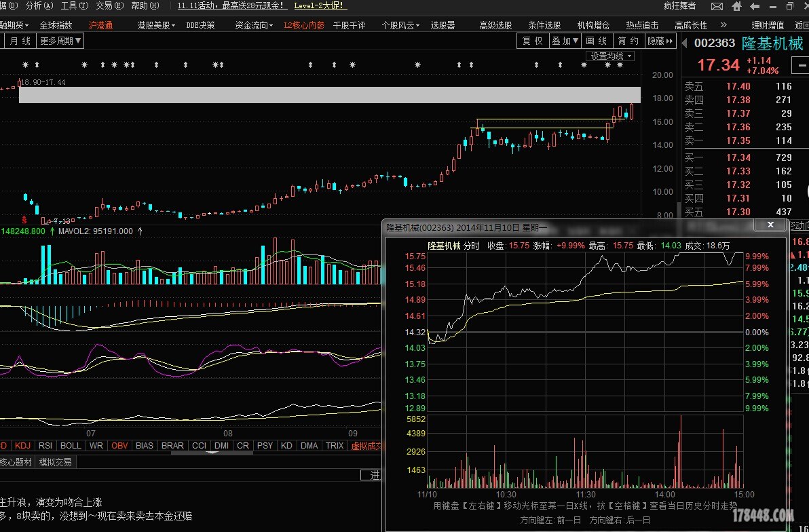Select the RSI indicator tab
809x532 pixels.
pos(45,445)
